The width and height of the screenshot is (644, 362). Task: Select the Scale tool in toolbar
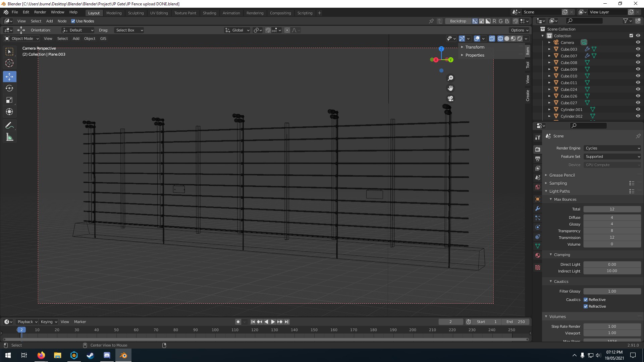point(9,100)
